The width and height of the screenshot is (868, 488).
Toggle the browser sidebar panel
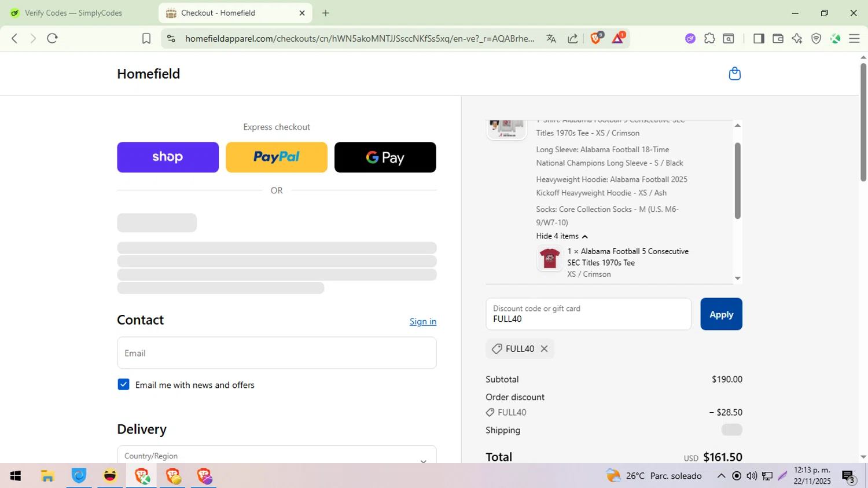[758, 38]
